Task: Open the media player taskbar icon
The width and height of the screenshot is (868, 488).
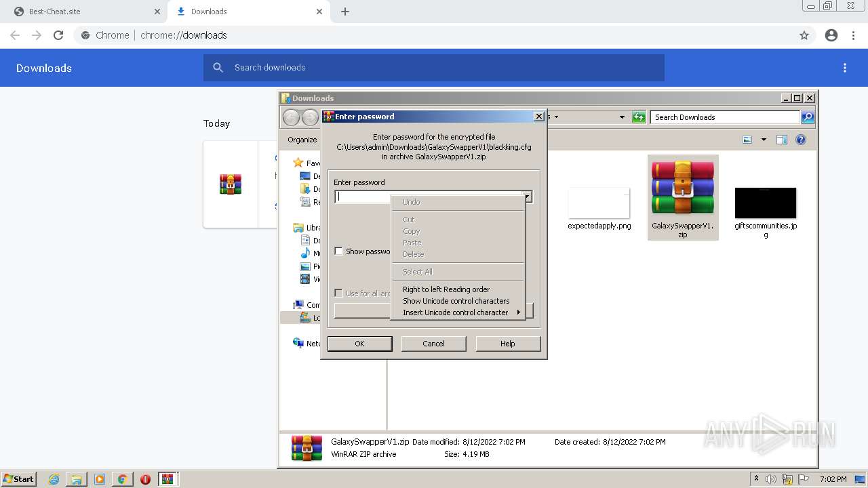Action: click(x=100, y=479)
